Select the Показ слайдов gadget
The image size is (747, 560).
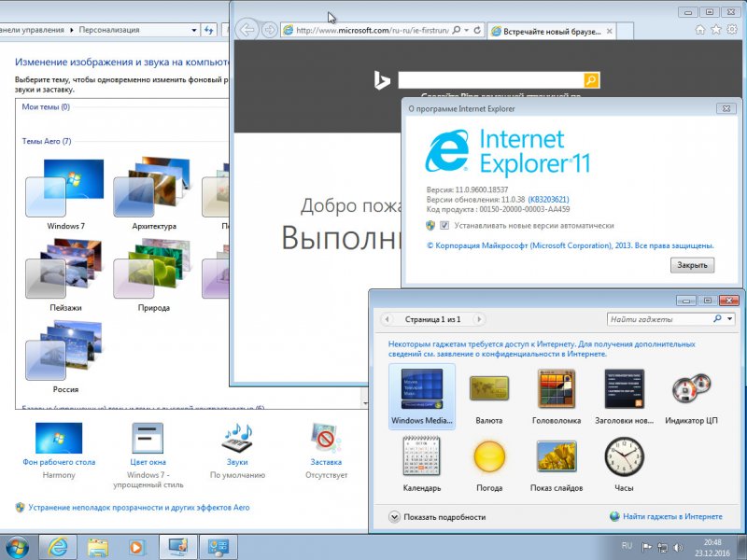[x=557, y=464]
